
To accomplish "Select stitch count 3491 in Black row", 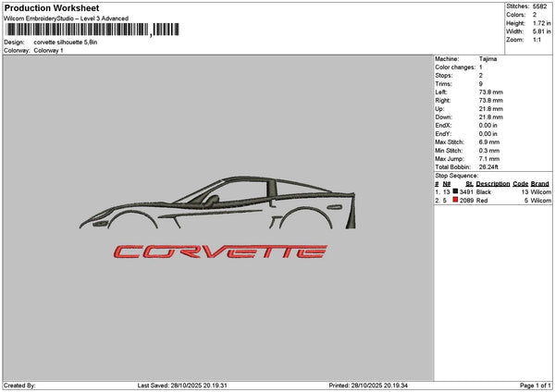I will click(466, 191).
